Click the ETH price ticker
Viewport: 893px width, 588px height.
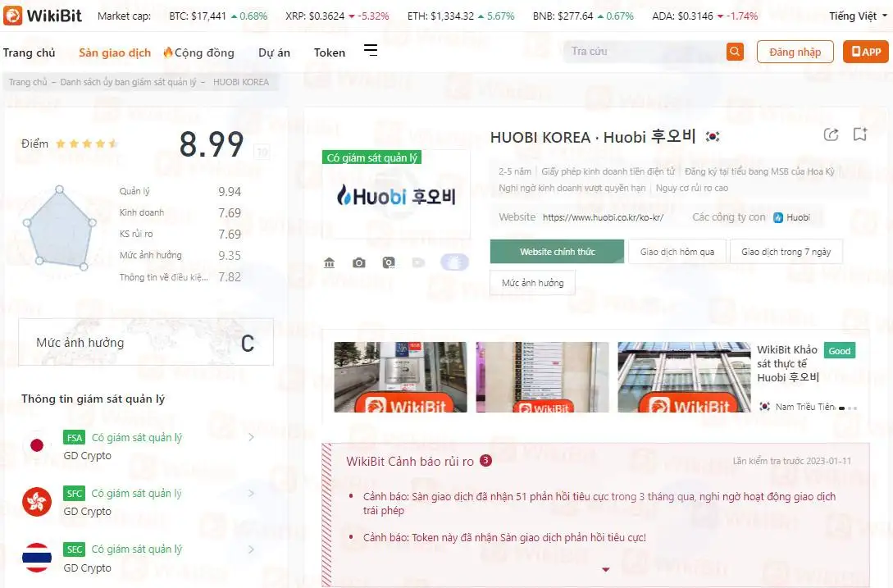461,16
